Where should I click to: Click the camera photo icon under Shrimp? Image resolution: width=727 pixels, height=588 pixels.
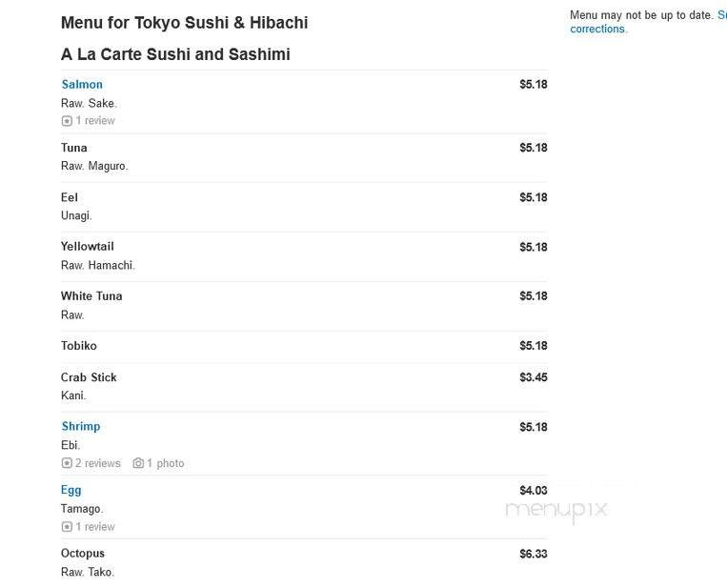point(138,464)
